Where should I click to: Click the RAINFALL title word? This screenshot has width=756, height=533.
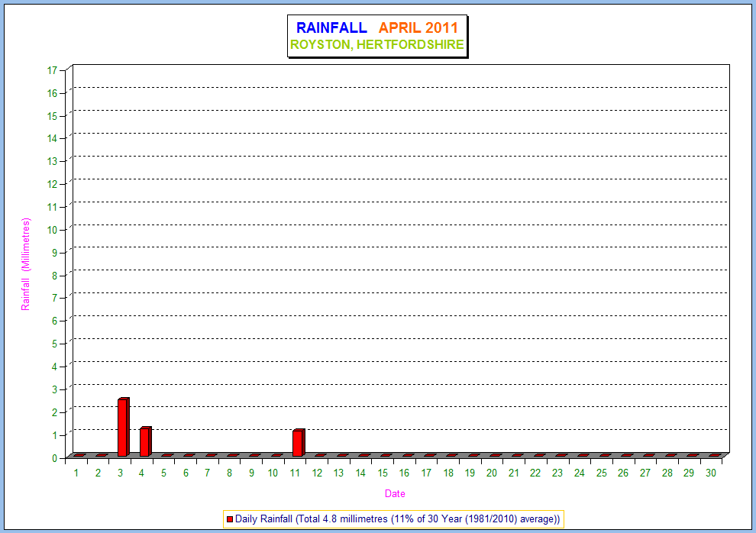tap(331, 28)
